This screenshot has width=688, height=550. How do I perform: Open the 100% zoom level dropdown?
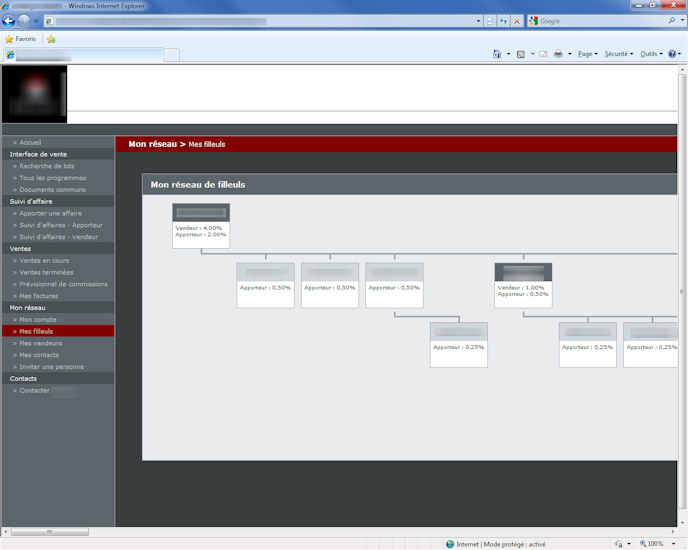tap(658, 544)
